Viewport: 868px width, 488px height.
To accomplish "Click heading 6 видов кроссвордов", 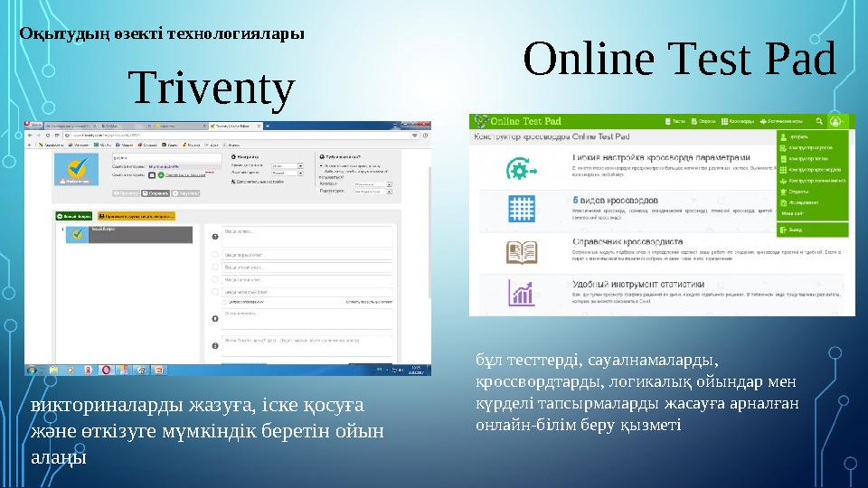I will [x=615, y=201].
